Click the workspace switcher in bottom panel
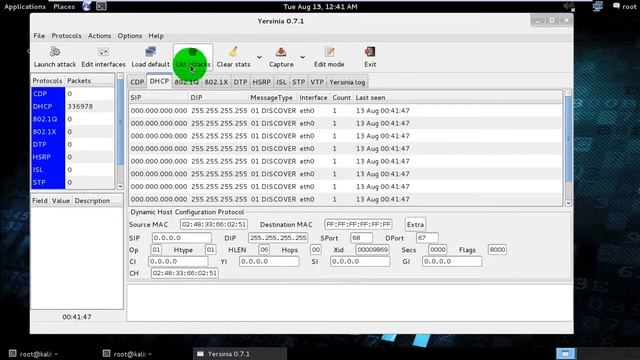 [566, 353]
